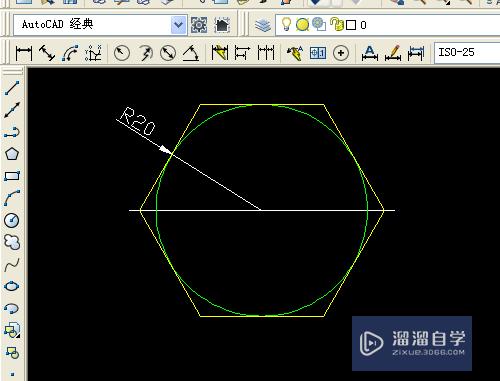Screen dimensions: 500x381
Task: Select the Linear dimension tool
Action: coord(24,53)
